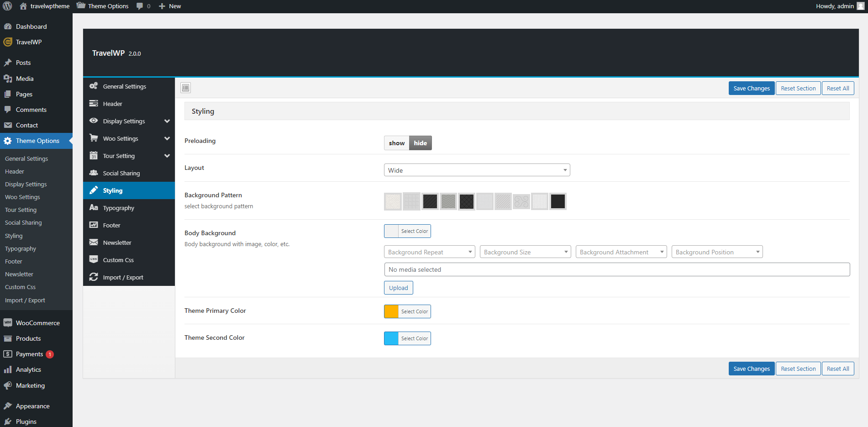Viewport: 868px width, 427px height.
Task: Select the first light background pattern
Action: [393, 201]
